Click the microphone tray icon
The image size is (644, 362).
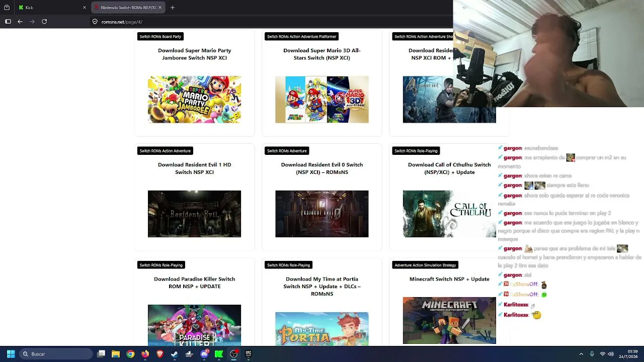592,354
